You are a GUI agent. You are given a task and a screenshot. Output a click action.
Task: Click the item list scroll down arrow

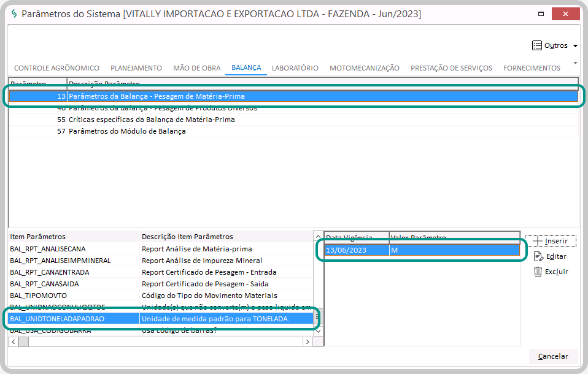pyautogui.click(x=318, y=331)
